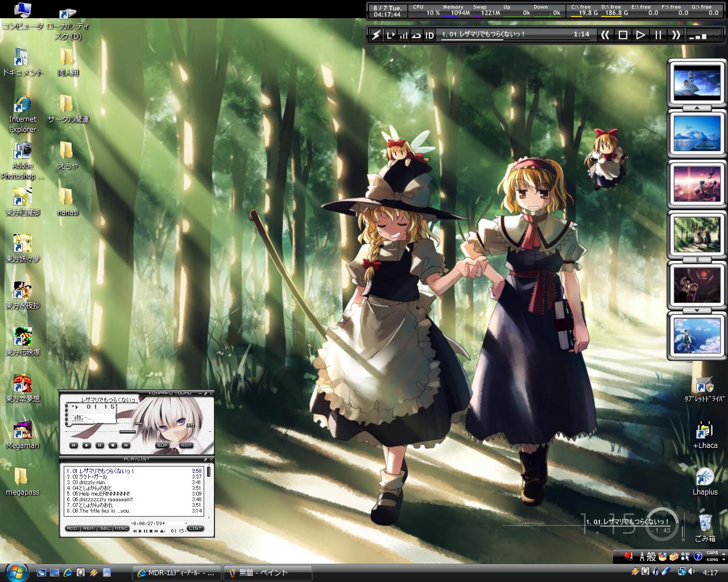Launch the 東方花映塚 game shortcut
This screenshot has height=582, width=728.
[22, 342]
